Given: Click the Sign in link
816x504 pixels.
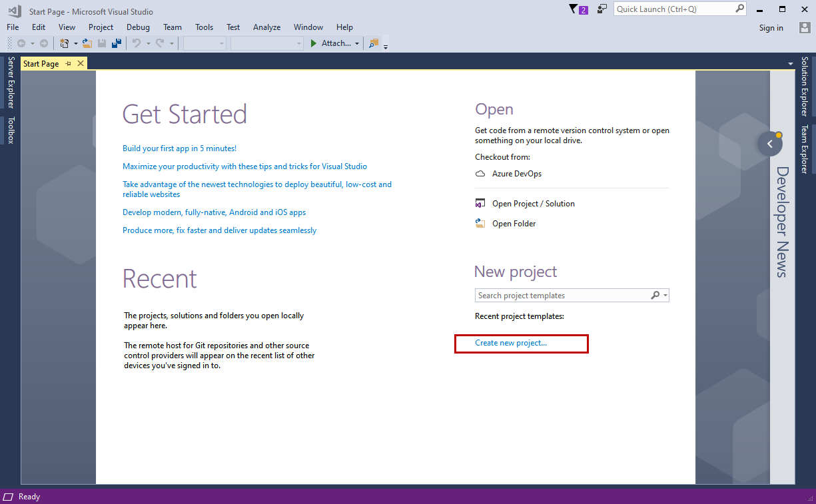Looking at the screenshot, I should (771, 28).
